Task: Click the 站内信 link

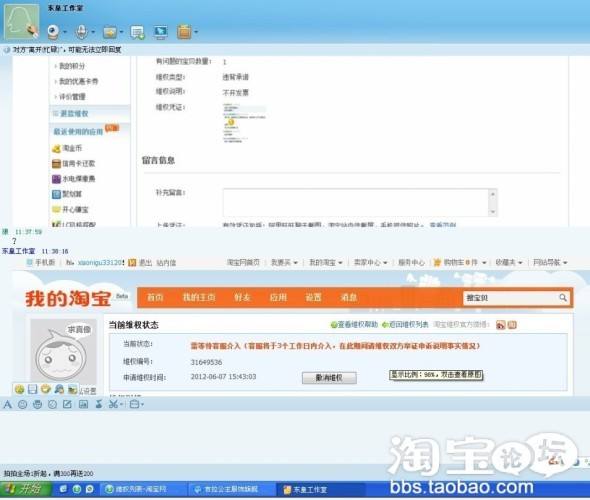Action: 166,263
